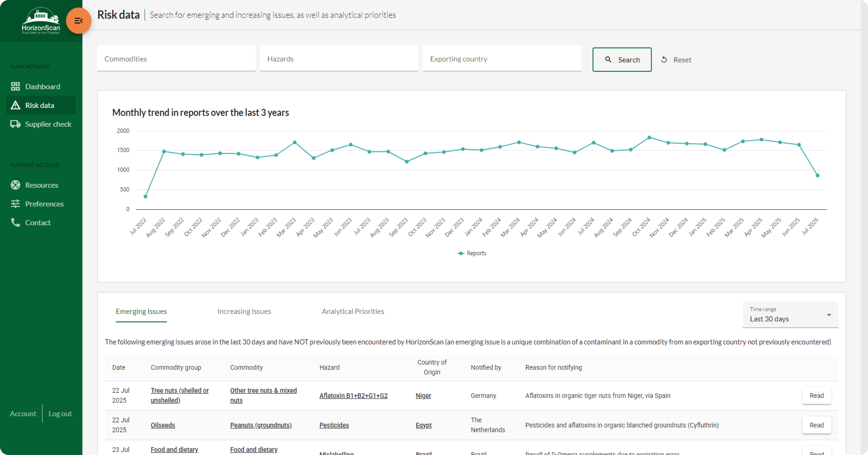Screen dimensions: 868x455
Task: Open the Dashboard grid icon
Action: point(15,86)
